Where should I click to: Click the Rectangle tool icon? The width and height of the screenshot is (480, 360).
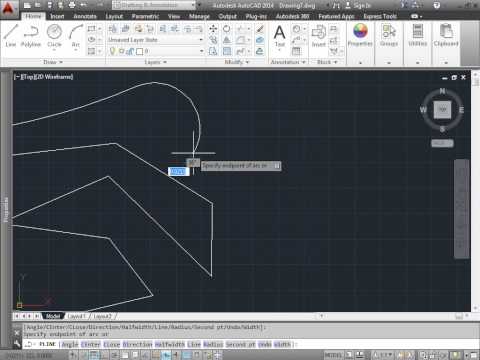coord(91,29)
